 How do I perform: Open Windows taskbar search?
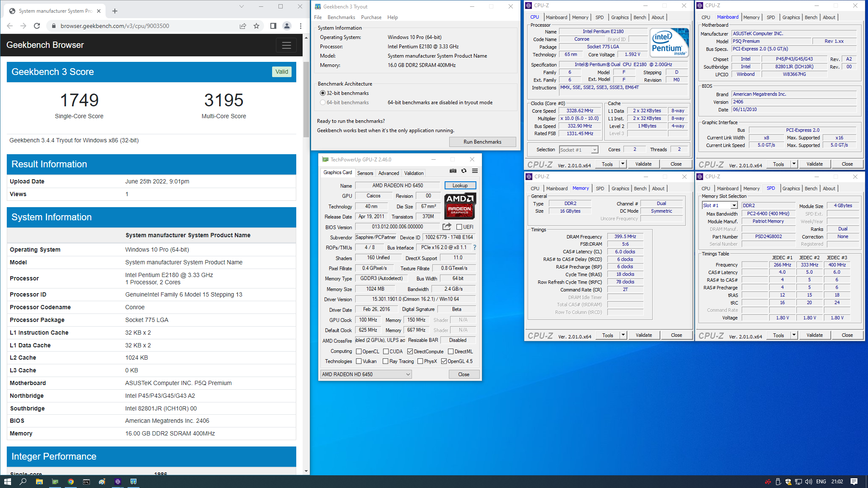point(23,482)
